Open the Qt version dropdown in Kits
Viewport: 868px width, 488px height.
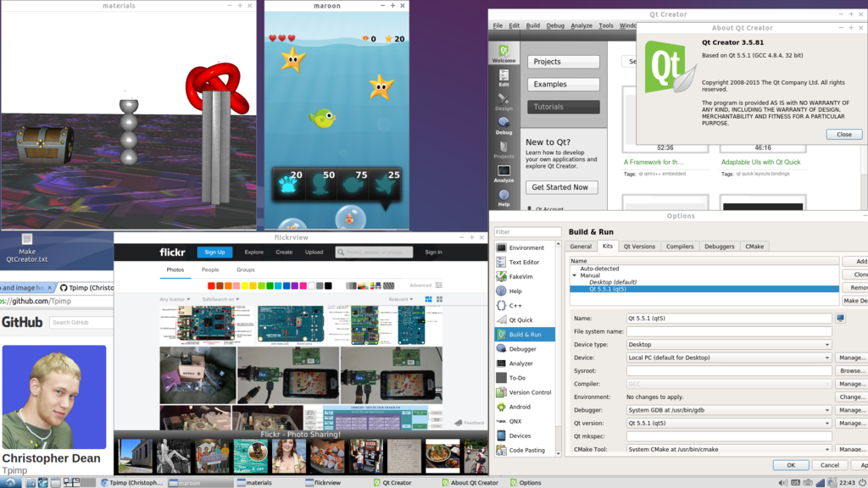(729, 424)
